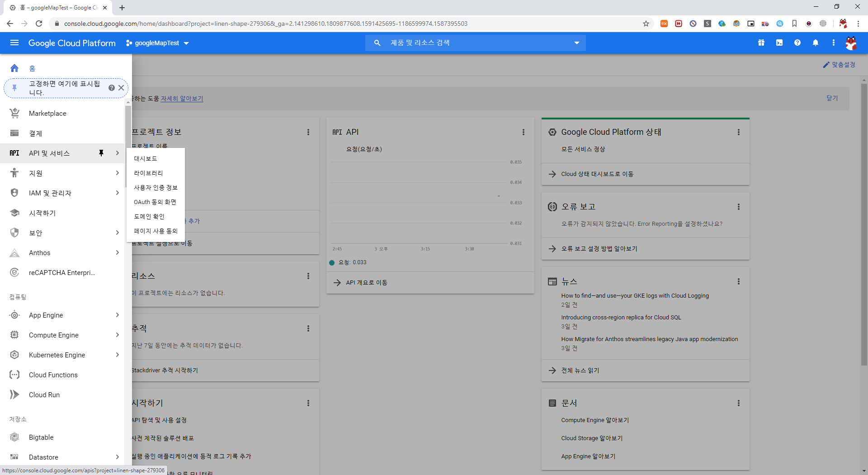Open the help question mark icon
The image size is (868, 475).
pos(797,43)
